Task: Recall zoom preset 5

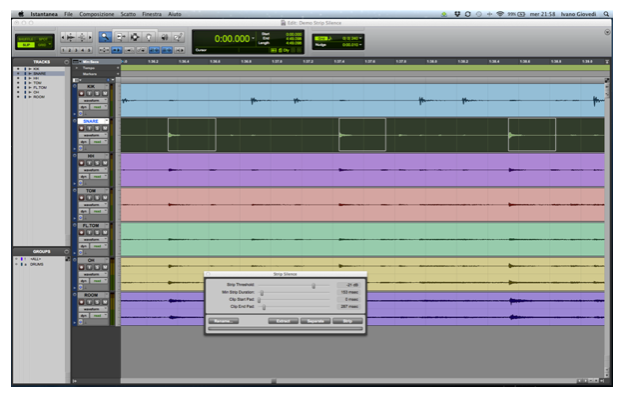Action: pos(89,50)
